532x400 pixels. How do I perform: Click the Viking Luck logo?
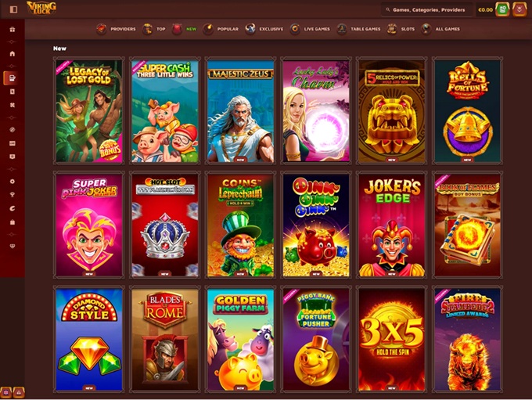pyautogui.click(x=41, y=9)
